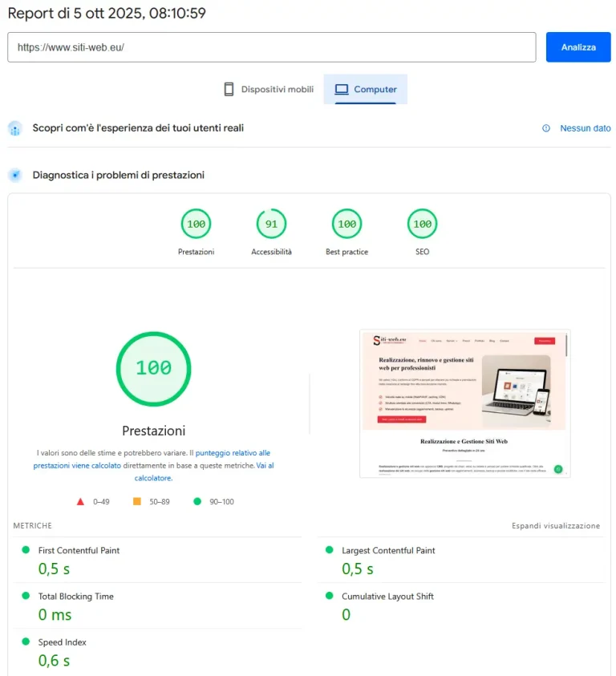
Task: Click the orange square 50–89 legend icon
Action: point(136,502)
